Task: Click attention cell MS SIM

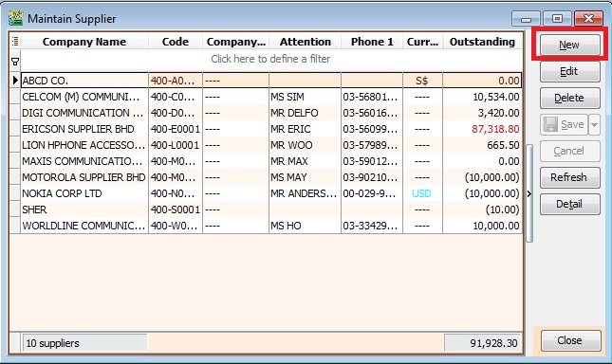Action: pyautogui.click(x=305, y=97)
